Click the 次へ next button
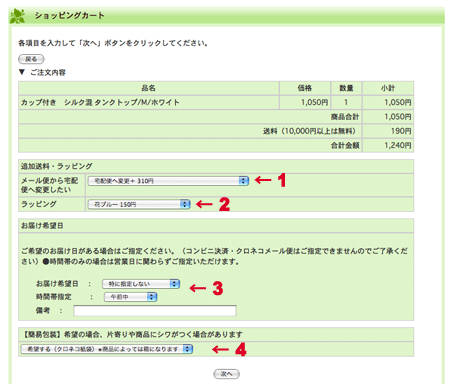Viewport: 450px width, 384px height. 226,374
